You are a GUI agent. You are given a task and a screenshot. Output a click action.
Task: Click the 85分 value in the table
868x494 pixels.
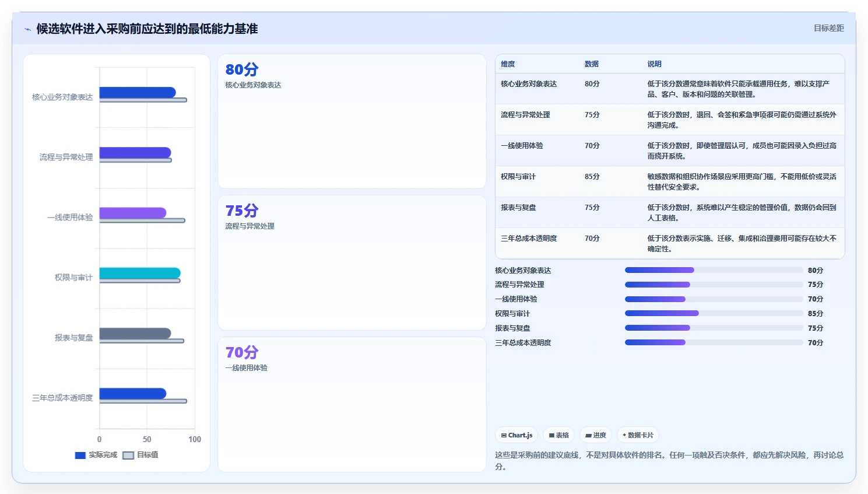592,177
